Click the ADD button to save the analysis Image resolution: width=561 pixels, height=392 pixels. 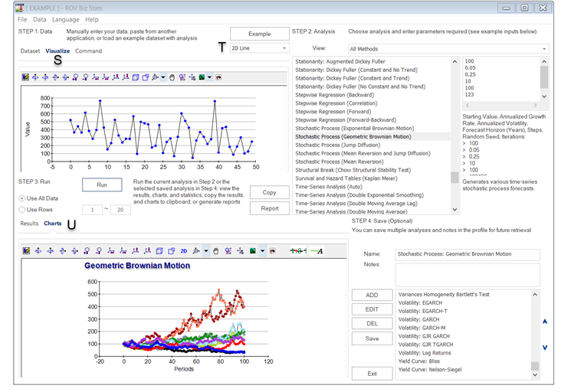(372, 295)
